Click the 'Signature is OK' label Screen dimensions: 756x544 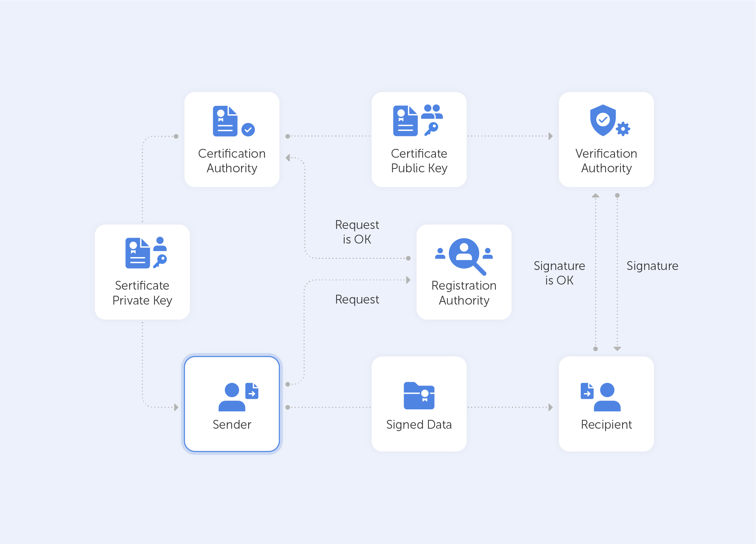(x=559, y=273)
